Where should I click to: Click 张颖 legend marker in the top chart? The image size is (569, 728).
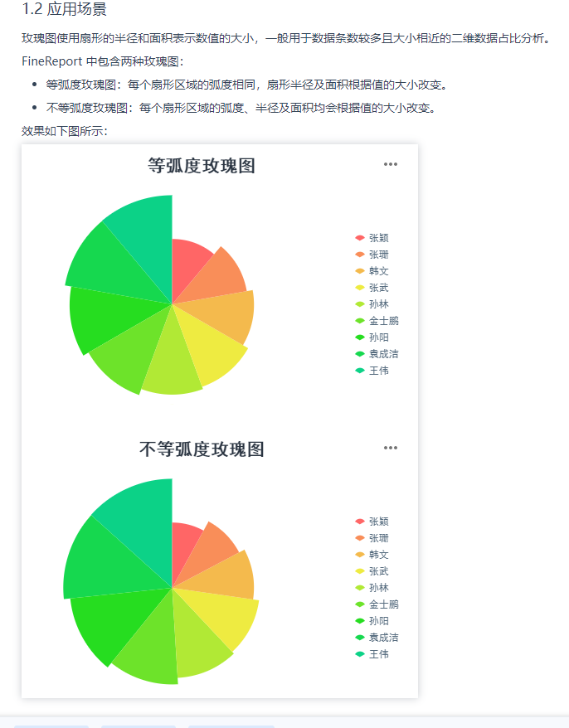coord(359,238)
